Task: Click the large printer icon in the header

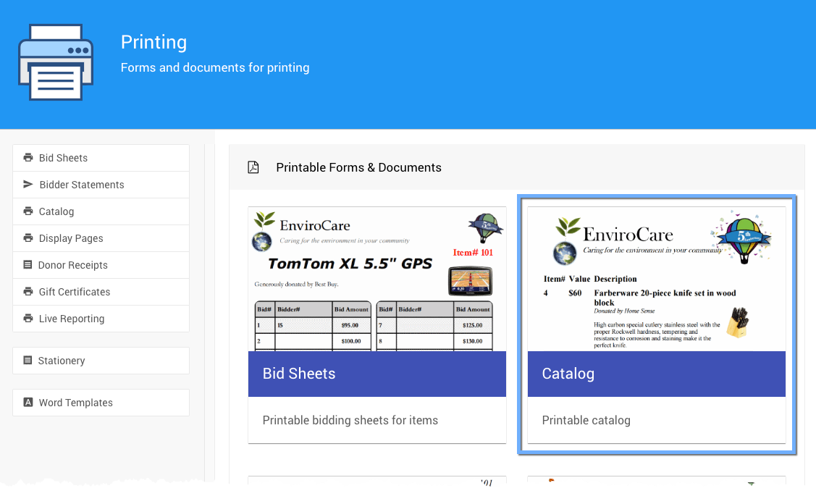Action: [56, 62]
